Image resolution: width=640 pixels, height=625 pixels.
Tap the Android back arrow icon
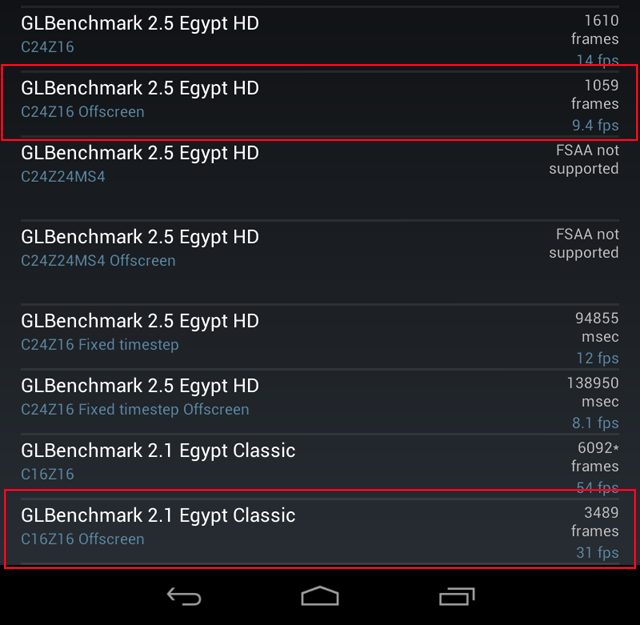tap(184, 596)
